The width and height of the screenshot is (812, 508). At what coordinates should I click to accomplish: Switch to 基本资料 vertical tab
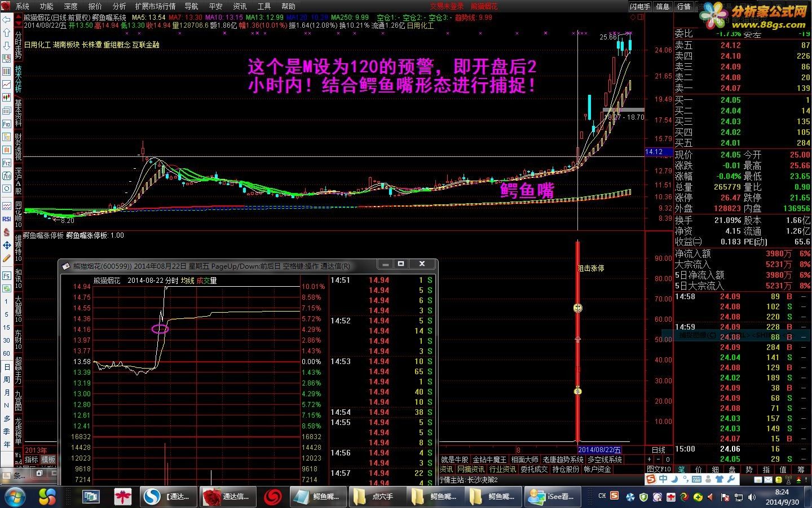click(x=19, y=113)
